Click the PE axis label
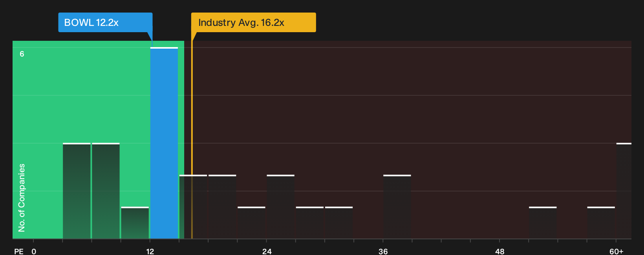This screenshot has width=644, height=255. (x=18, y=251)
